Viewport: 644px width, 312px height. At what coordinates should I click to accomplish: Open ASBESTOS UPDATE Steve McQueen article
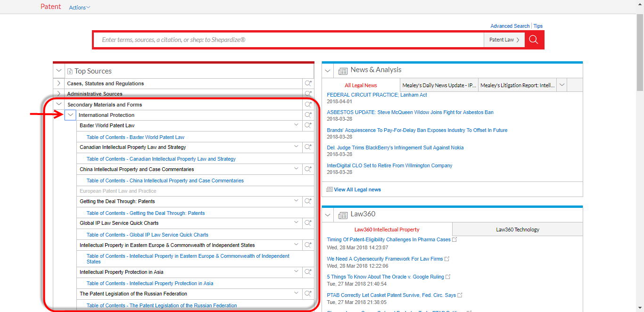(x=410, y=112)
